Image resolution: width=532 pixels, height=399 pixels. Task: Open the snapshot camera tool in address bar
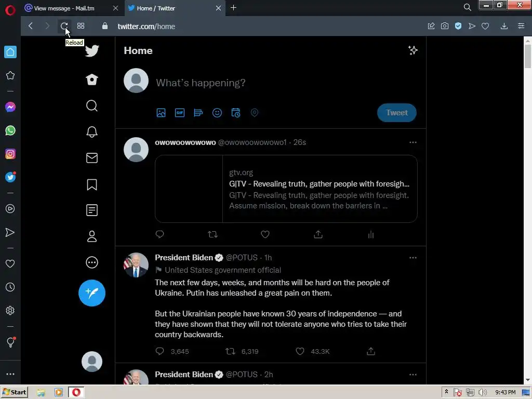pos(445,26)
